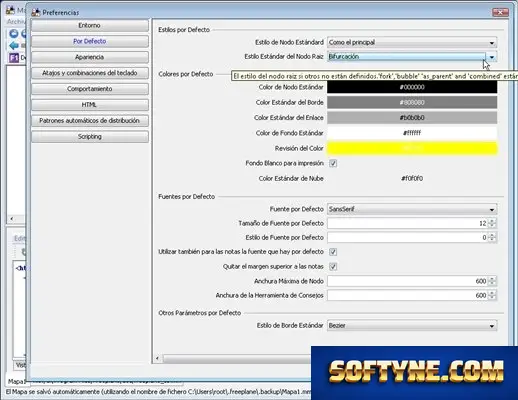
Task: Increase Tamaño de Fuente por Defecto stepper
Action: (x=492, y=221)
